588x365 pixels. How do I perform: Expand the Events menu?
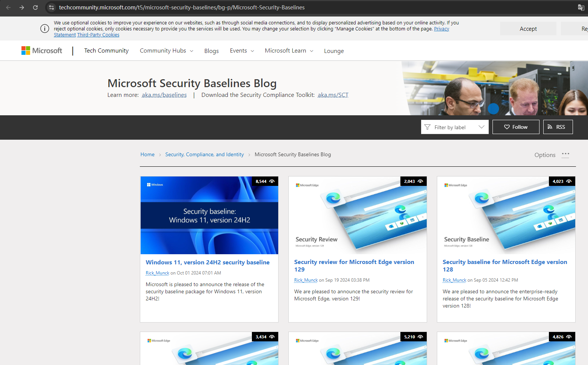pos(242,51)
